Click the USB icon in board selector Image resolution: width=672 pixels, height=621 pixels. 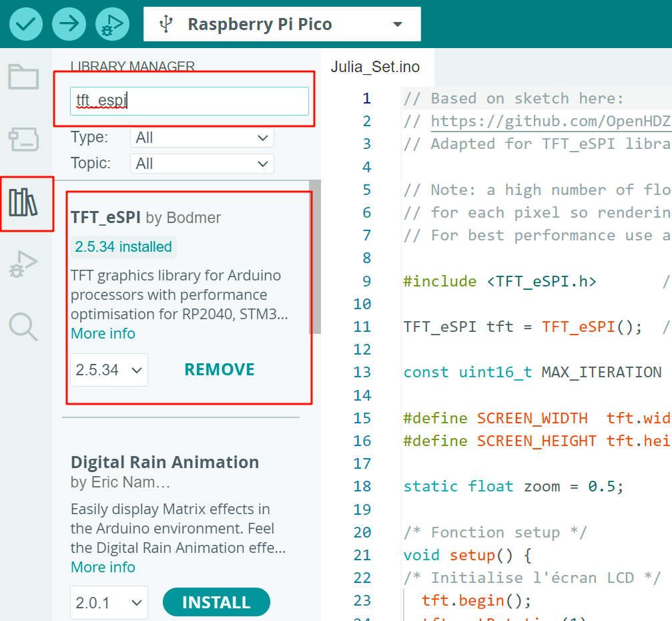pyautogui.click(x=166, y=24)
